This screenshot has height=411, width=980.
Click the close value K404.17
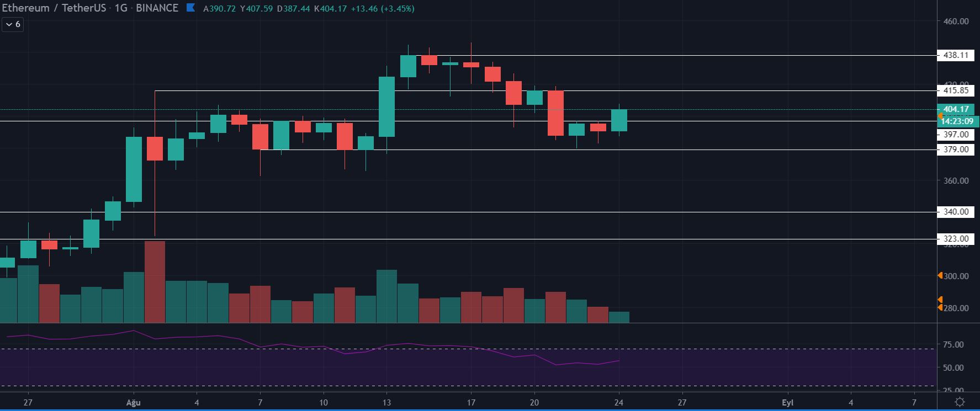click(x=330, y=9)
